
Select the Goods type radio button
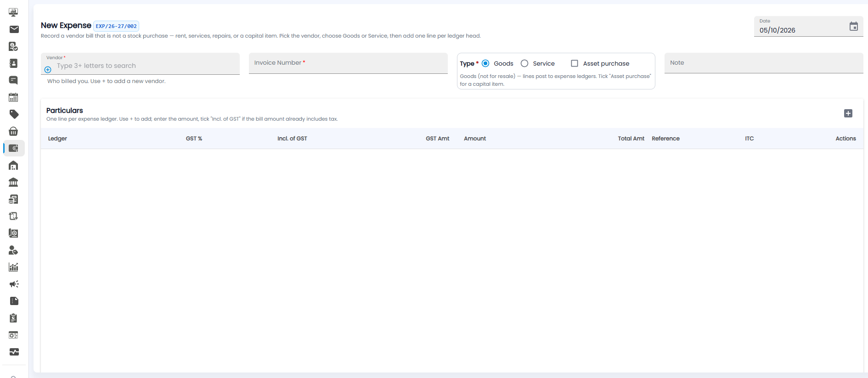[485, 63]
